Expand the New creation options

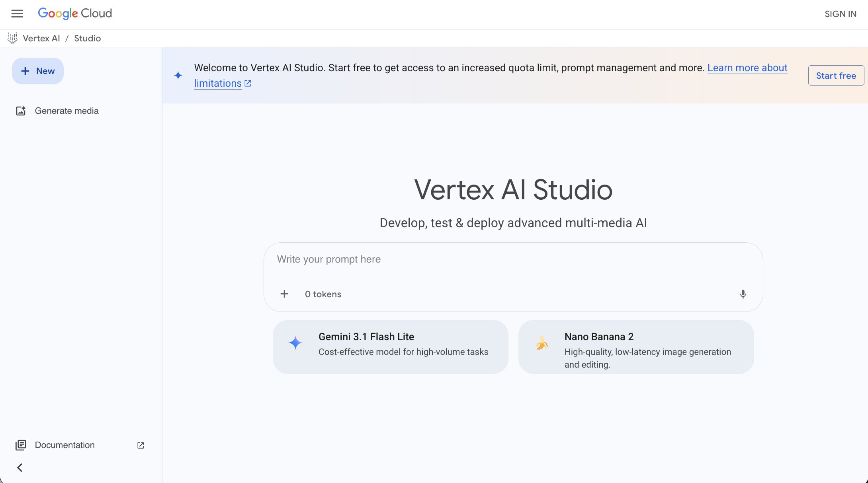37,71
